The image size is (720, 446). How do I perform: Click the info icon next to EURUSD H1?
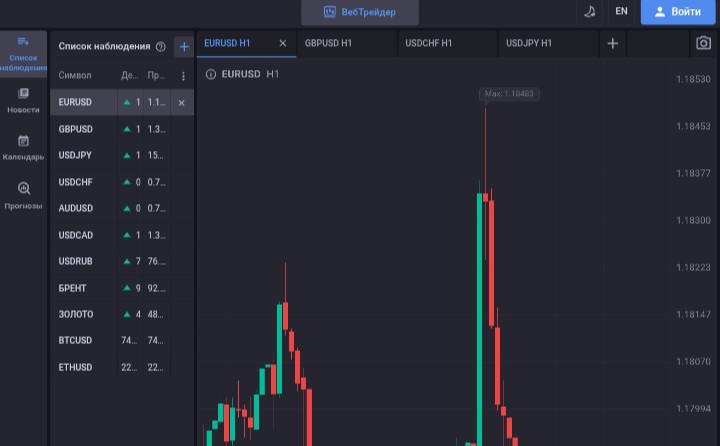tap(210, 74)
